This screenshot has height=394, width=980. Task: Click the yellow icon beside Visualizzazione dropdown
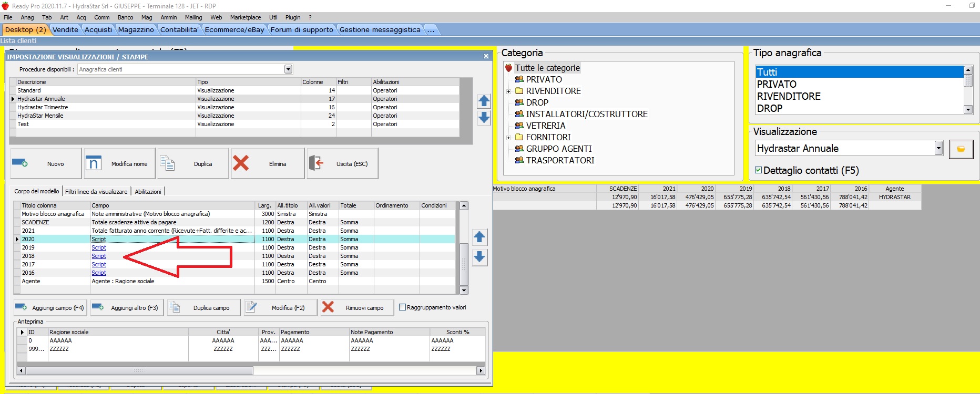coord(961,149)
